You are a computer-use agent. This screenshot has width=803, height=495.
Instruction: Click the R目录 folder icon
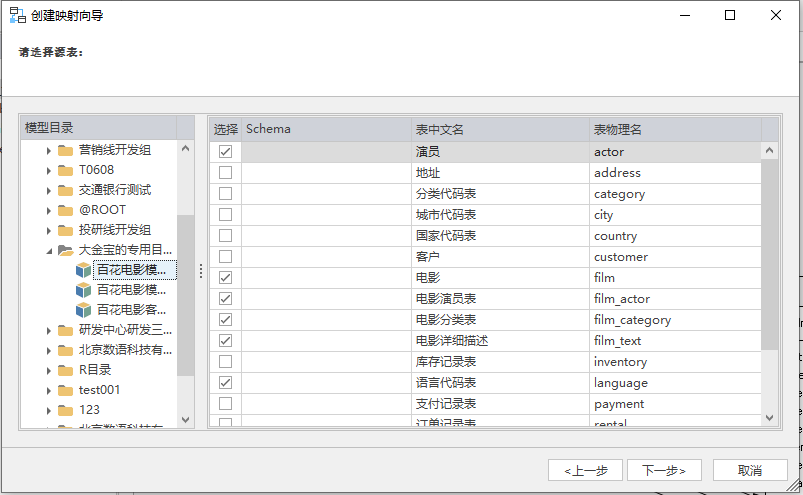[x=66, y=371]
